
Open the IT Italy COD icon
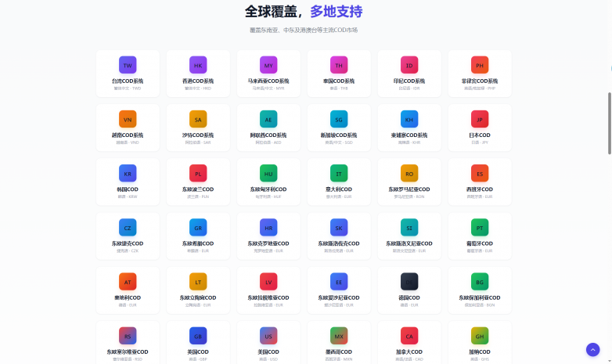point(339,174)
